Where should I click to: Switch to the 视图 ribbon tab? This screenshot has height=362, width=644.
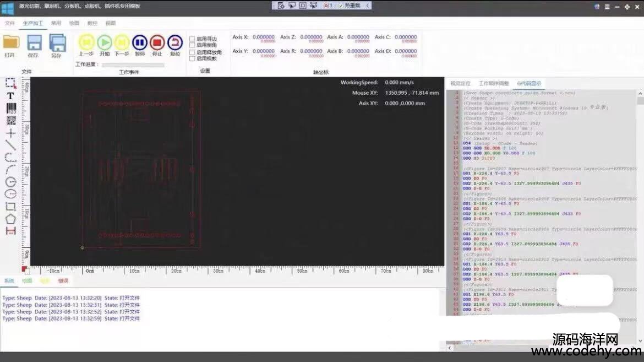[x=111, y=23]
